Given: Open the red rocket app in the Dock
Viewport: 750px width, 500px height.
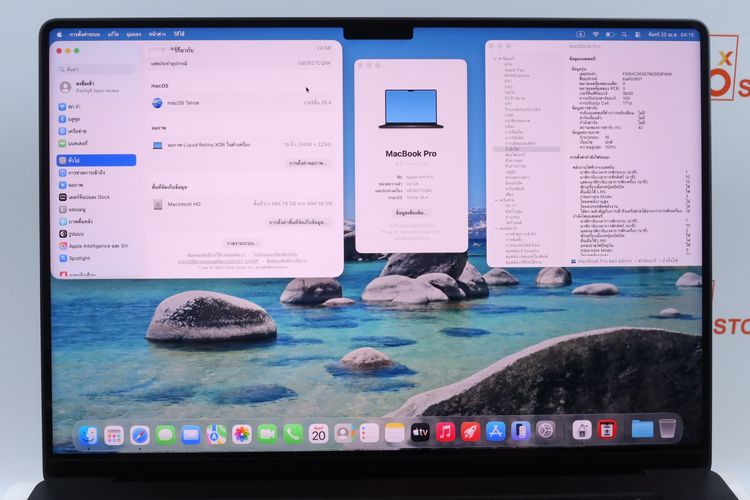Looking at the screenshot, I should pos(470,432).
